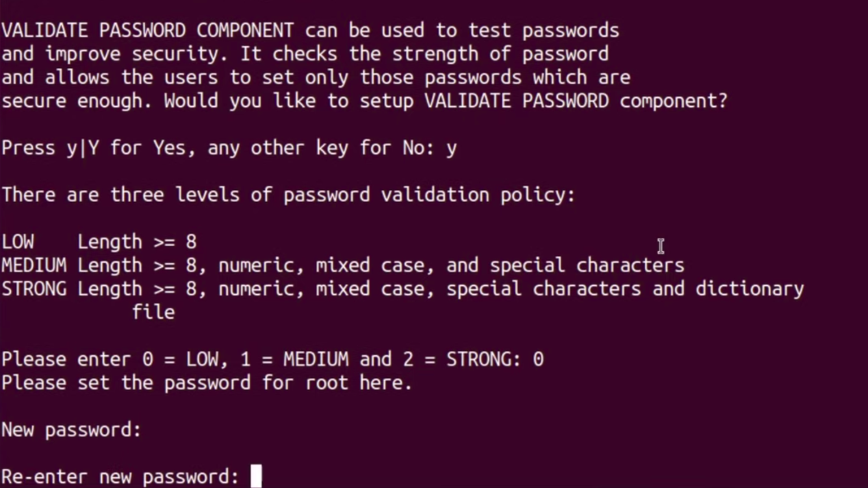Click the word "component?" ending the question

pos(673,101)
